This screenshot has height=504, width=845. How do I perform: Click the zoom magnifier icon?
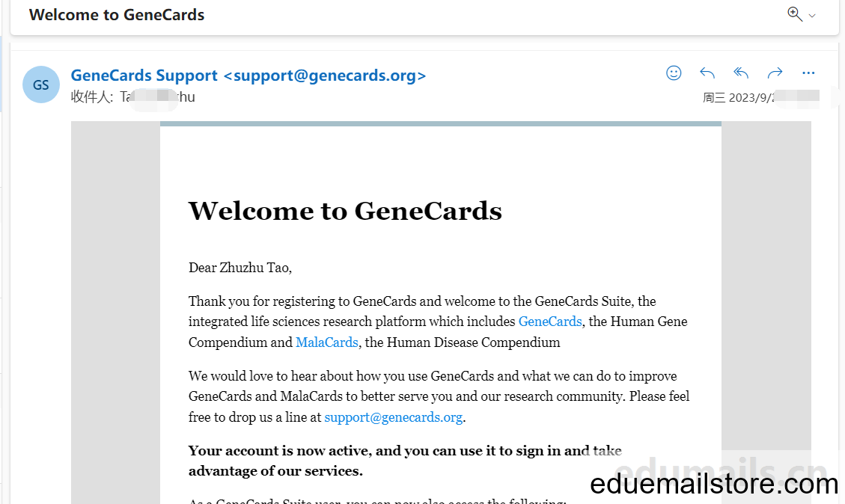[x=795, y=14]
